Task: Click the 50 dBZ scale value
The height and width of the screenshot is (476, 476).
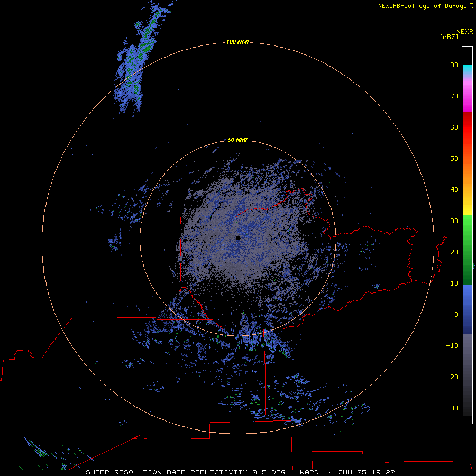Action: coord(454,159)
